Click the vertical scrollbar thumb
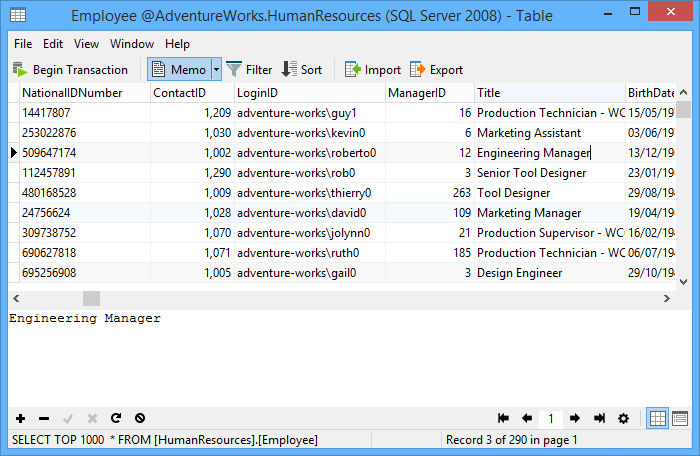Viewport: 700px width, 456px height. pos(683,110)
